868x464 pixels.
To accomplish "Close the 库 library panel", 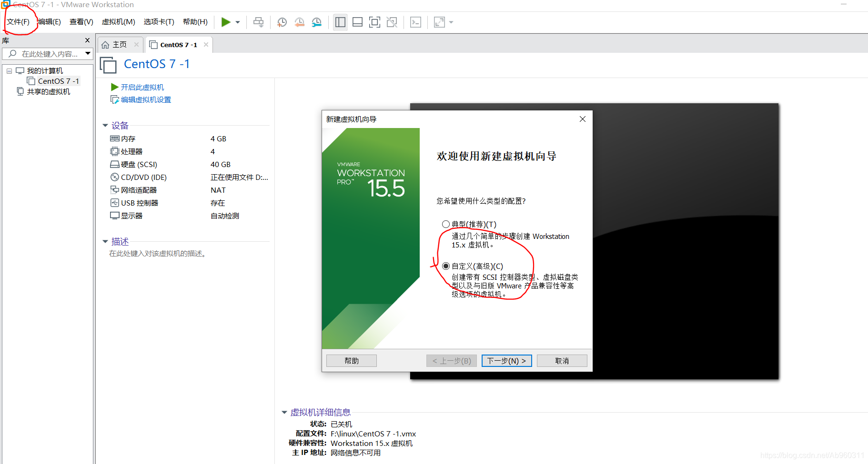I will [x=87, y=40].
